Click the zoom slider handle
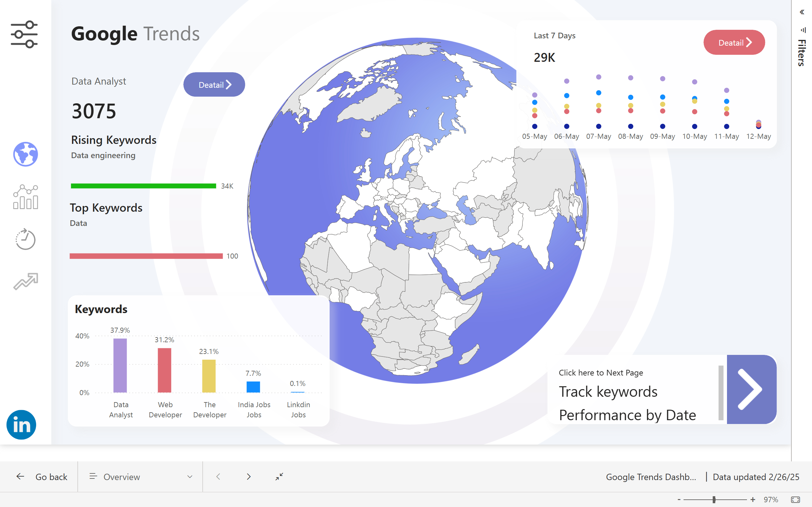Screen dimensions: 812x507 (x=714, y=500)
